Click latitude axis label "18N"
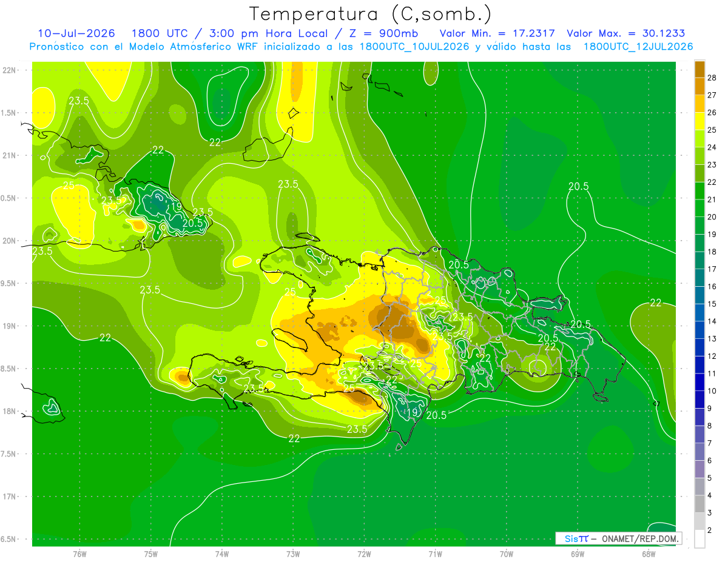This screenshot has width=728, height=562. click(x=10, y=411)
